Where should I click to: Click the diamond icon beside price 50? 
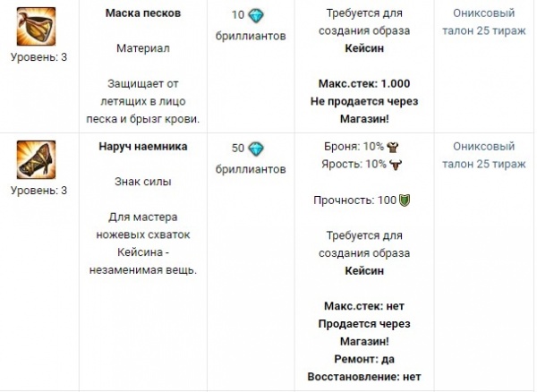(255, 148)
